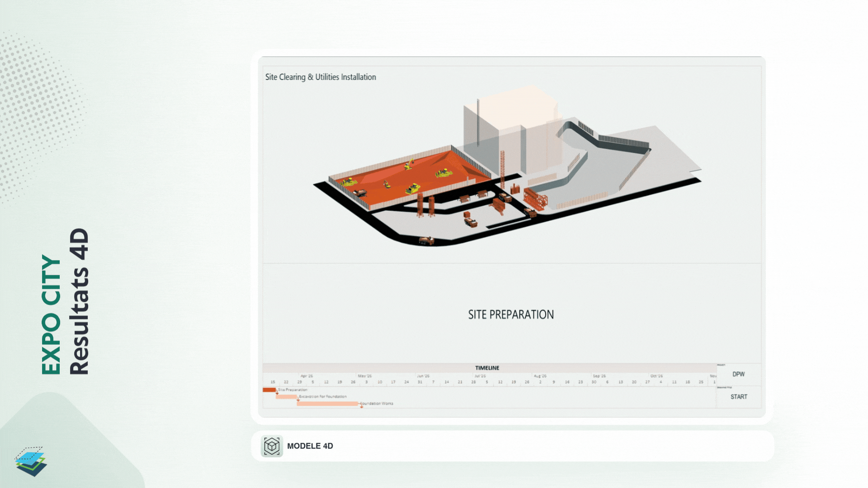Select the tower crane in the model
The height and width of the screenshot is (488, 868).
[x=502, y=169]
